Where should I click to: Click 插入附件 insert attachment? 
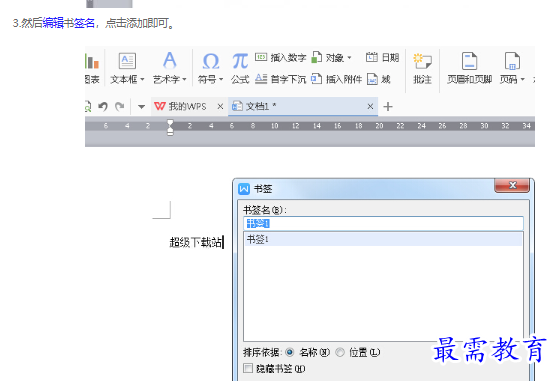pyautogui.click(x=336, y=79)
